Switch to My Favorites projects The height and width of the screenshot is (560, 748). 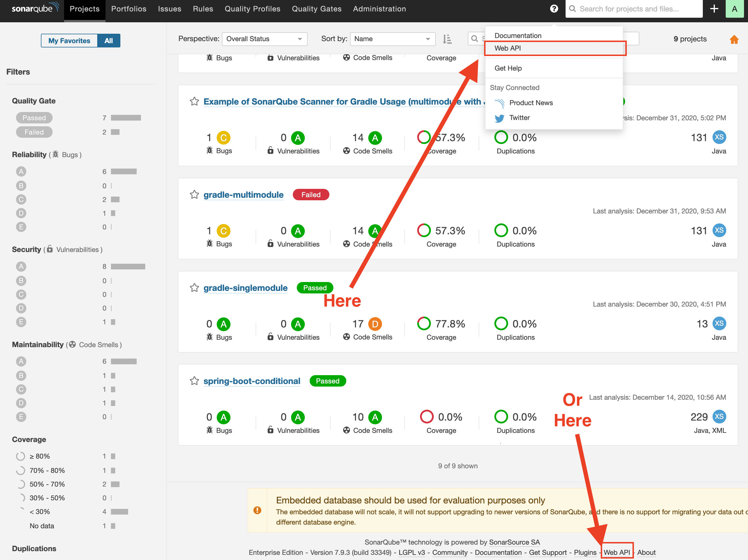pos(69,41)
